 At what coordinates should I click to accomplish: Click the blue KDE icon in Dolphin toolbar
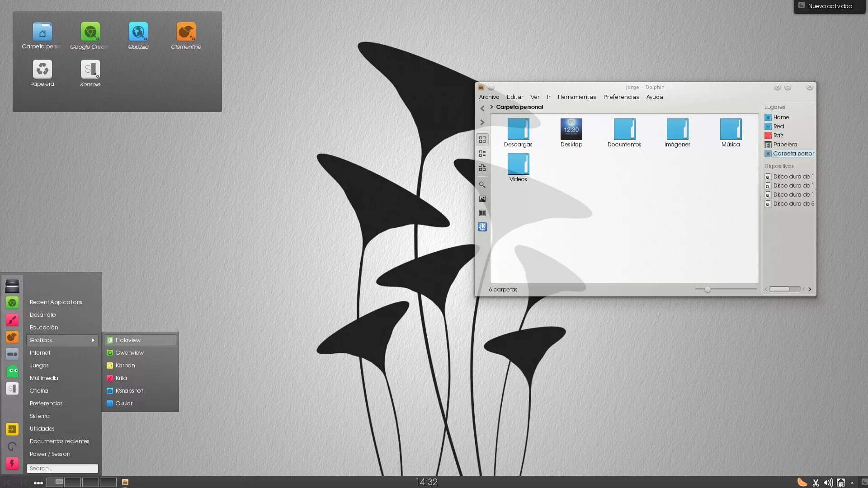pyautogui.click(x=482, y=227)
